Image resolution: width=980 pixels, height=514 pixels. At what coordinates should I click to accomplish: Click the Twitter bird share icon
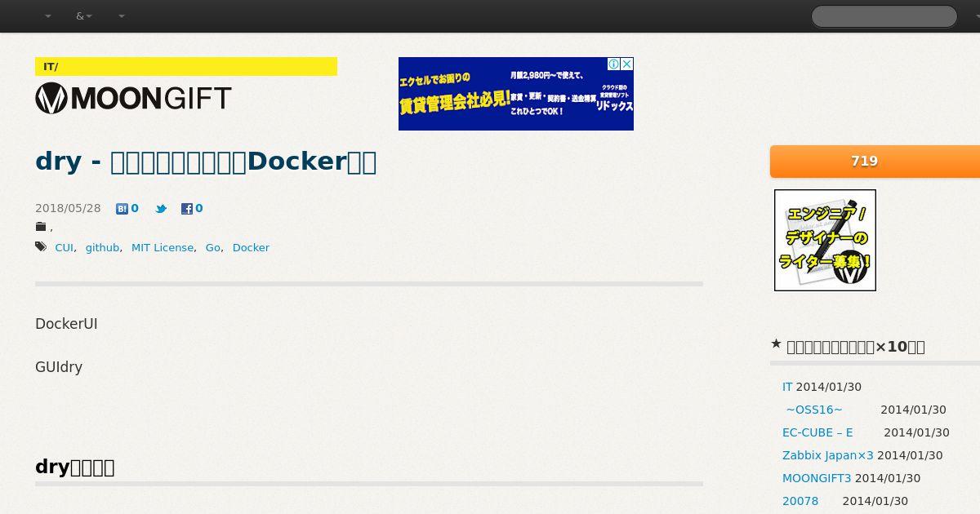(161, 209)
